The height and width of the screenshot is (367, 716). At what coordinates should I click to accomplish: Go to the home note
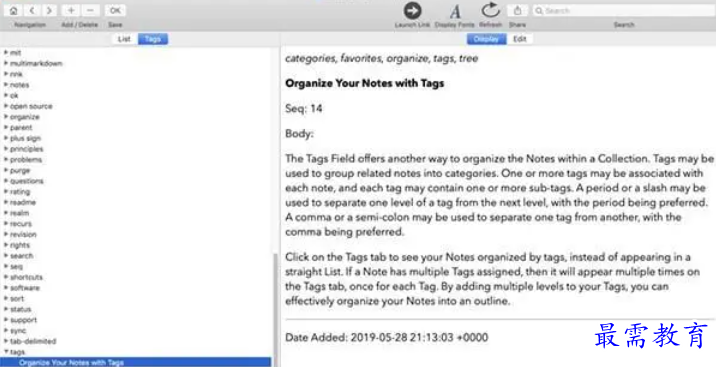pyautogui.click(x=13, y=10)
